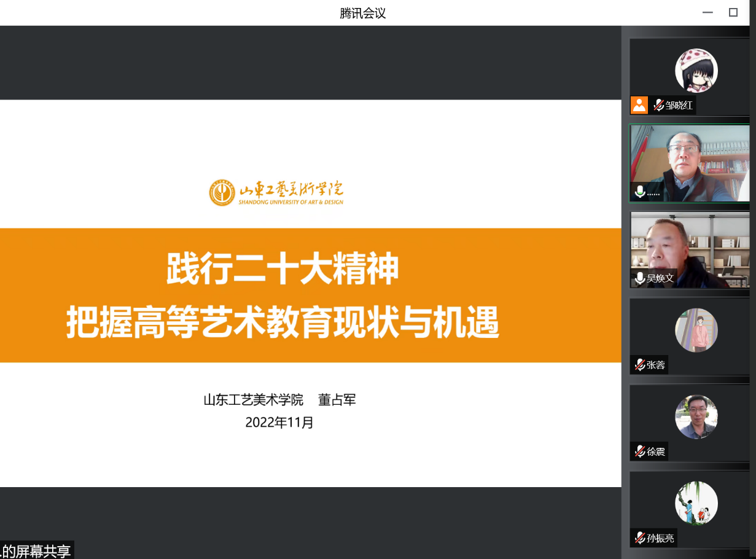Click 孙振亮's illustrated avatar
Screen dimensions: 756x559
[696, 503]
